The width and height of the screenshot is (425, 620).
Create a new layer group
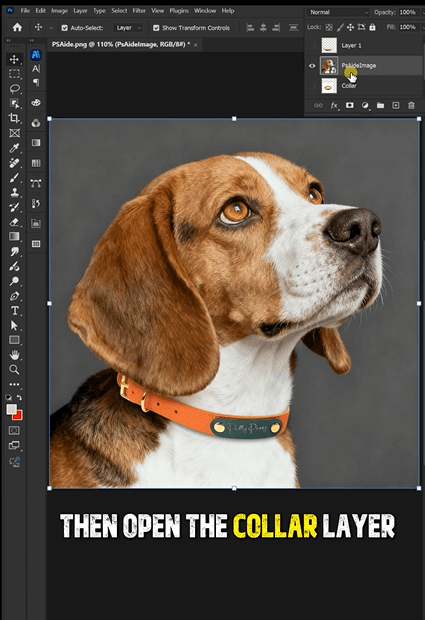[x=380, y=105]
